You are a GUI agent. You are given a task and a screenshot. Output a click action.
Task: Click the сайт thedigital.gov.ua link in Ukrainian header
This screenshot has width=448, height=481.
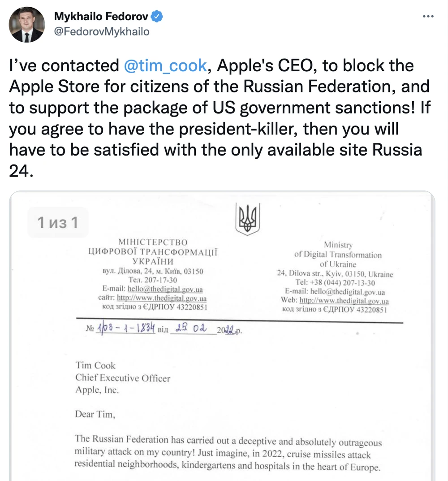[x=162, y=298]
